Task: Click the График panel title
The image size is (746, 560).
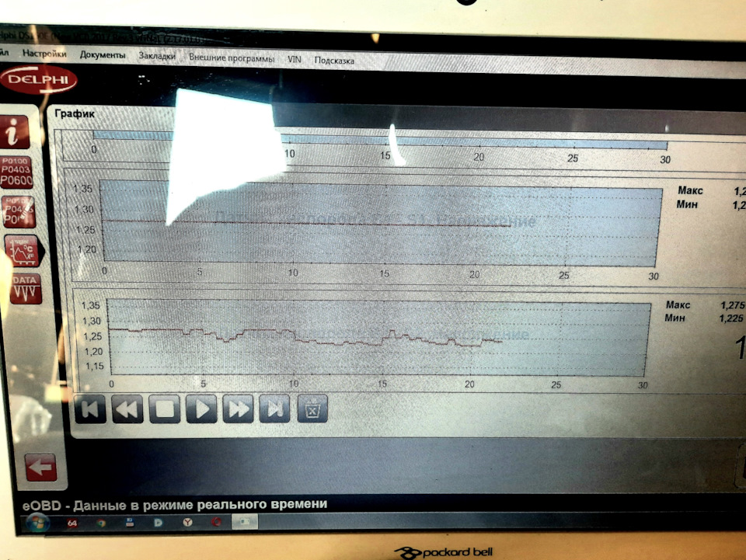Action: coord(75,113)
